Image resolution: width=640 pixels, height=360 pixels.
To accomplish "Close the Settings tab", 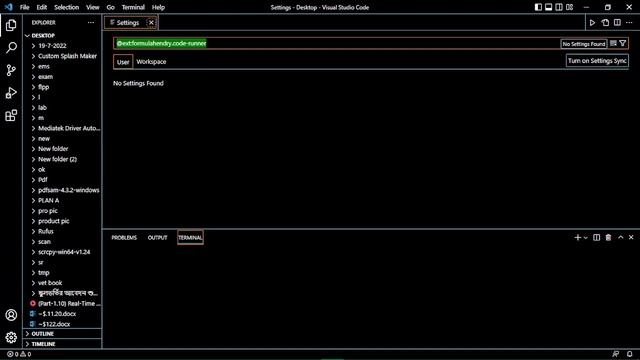I will (x=151, y=23).
